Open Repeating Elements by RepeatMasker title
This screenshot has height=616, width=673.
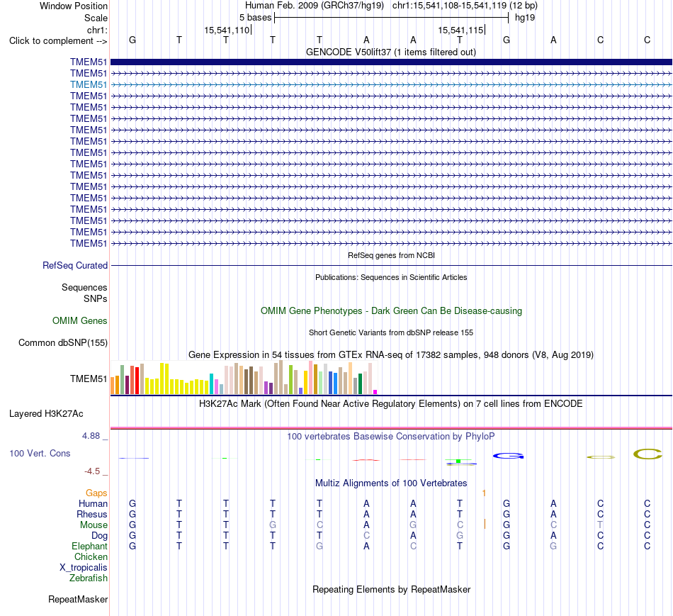tap(391, 589)
